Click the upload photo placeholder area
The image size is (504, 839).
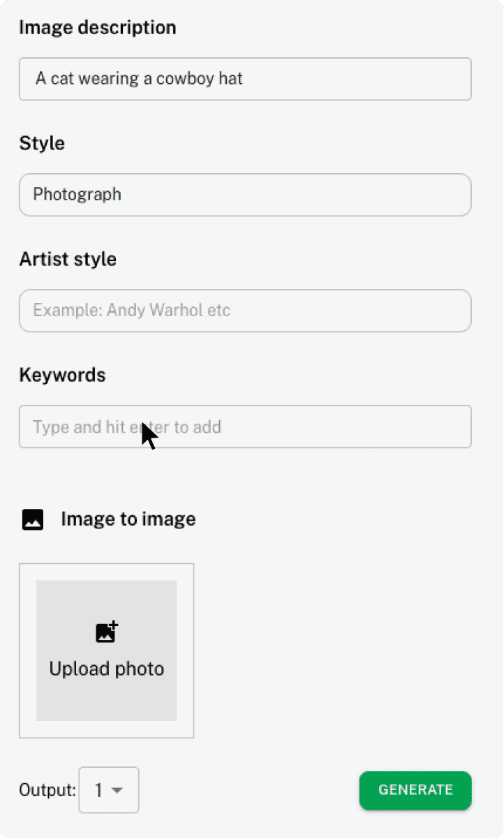click(106, 650)
